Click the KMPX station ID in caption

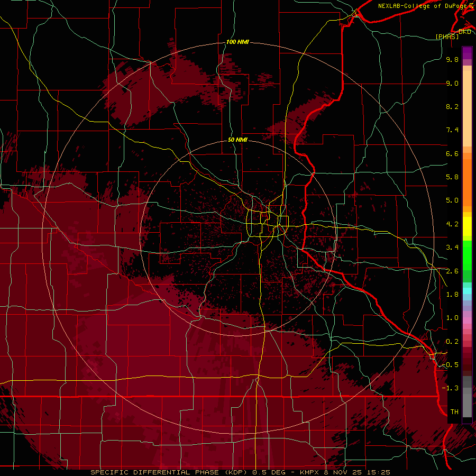click(310, 472)
